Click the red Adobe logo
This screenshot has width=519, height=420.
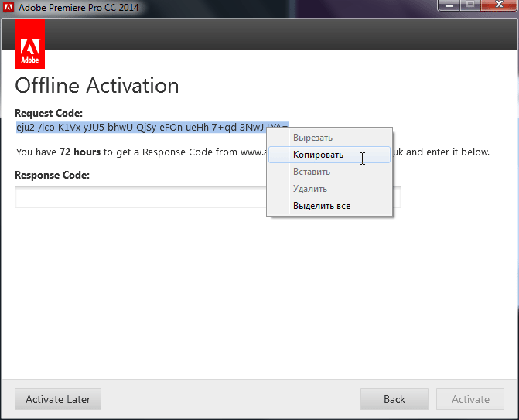30,44
